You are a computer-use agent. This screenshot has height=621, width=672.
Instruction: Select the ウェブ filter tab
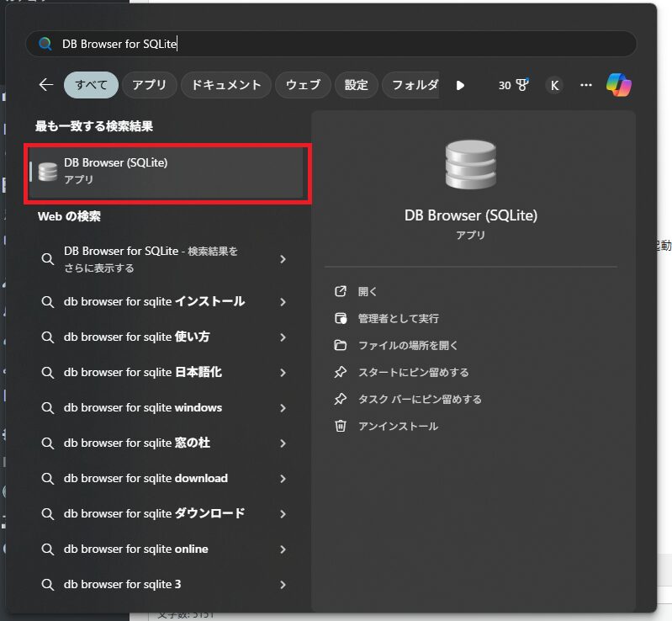tap(303, 85)
